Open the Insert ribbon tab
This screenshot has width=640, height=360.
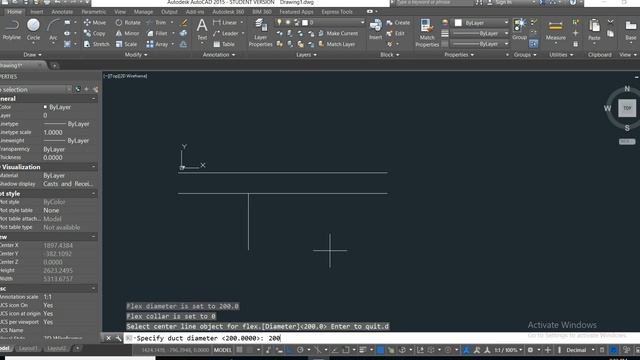click(x=37, y=12)
